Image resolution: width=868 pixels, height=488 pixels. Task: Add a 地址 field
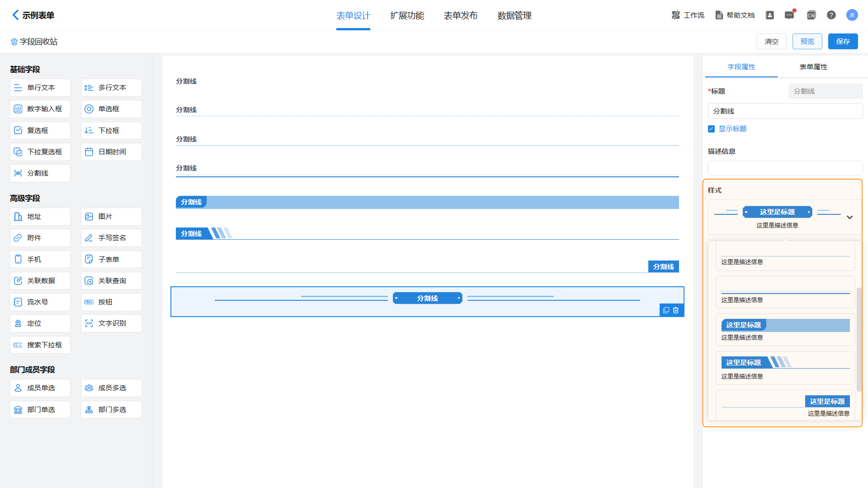click(x=40, y=216)
